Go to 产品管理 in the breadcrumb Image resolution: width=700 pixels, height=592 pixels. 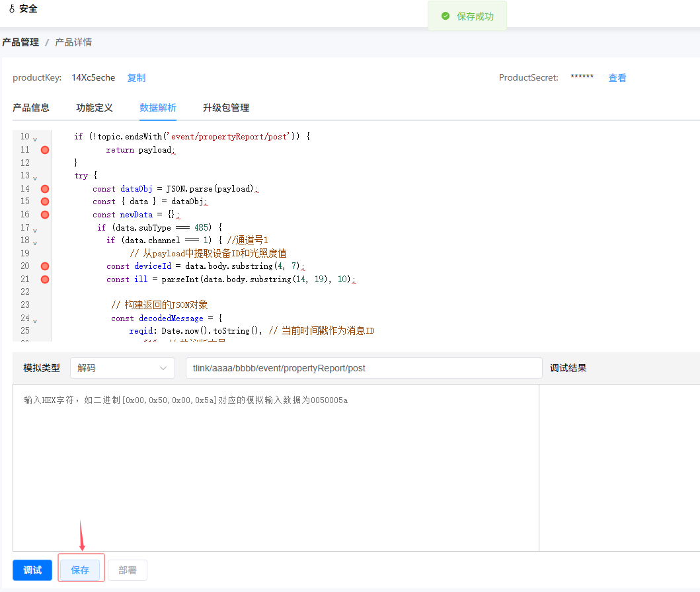[x=20, y=42]
